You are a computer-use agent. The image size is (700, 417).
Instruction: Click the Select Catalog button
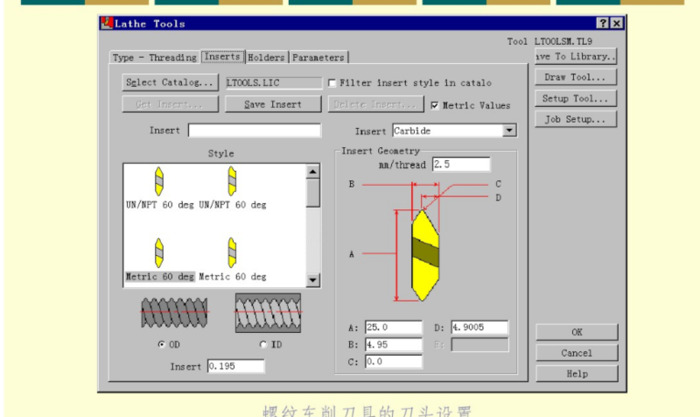click(170, 82)
